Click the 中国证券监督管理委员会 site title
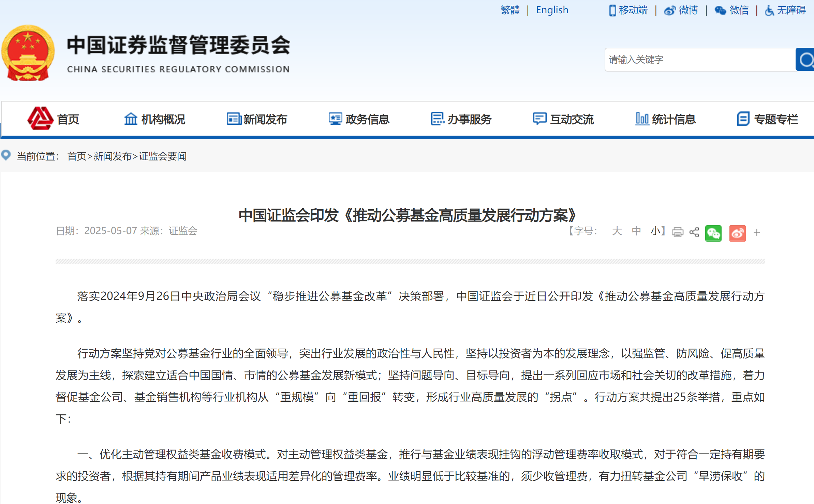The width and height of the screenshot is (814, 504). pyautogui.click(x=178, y=45)
